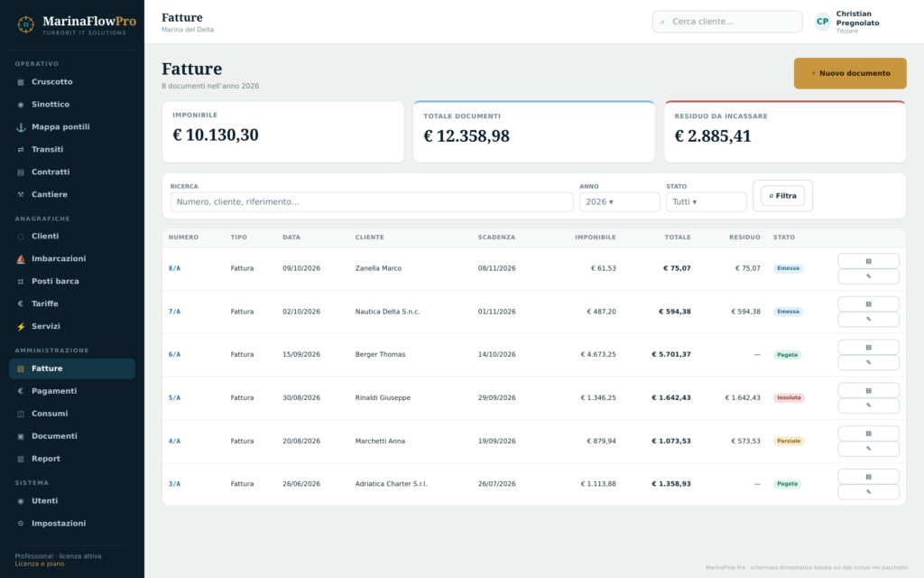Click the pencil edit icon for invoice 3/A

click(868, 492)
